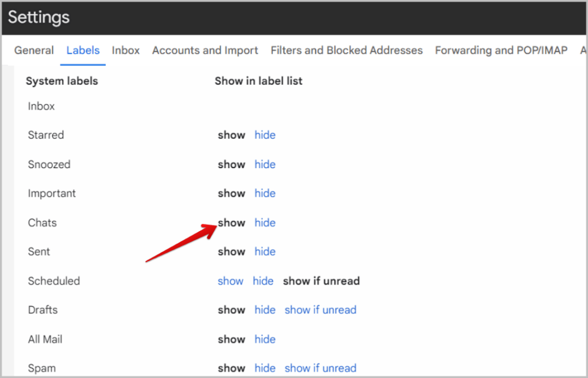Hide the Chats label
Viewport: 588px width, 378px height.
(265, 223)
